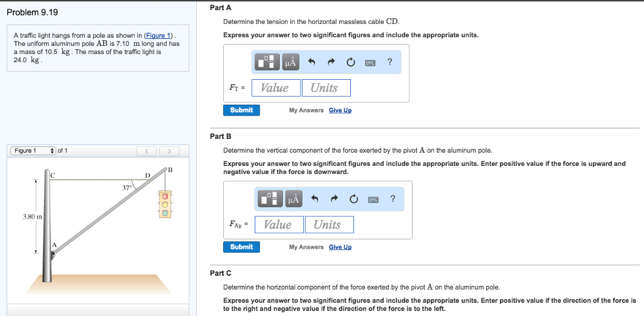644x316 pixels.
Task: Reset Part A answer with the circular arrow icon
Action: click(350, 62)
